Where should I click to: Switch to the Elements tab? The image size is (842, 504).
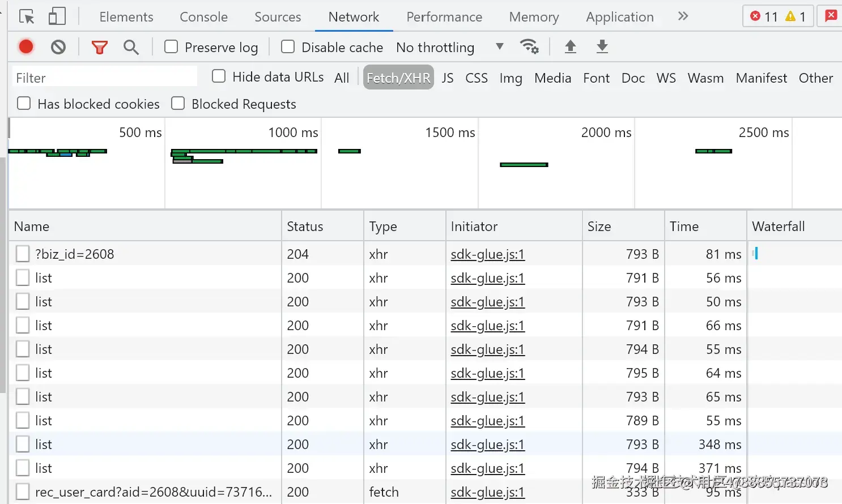[126, 17]
